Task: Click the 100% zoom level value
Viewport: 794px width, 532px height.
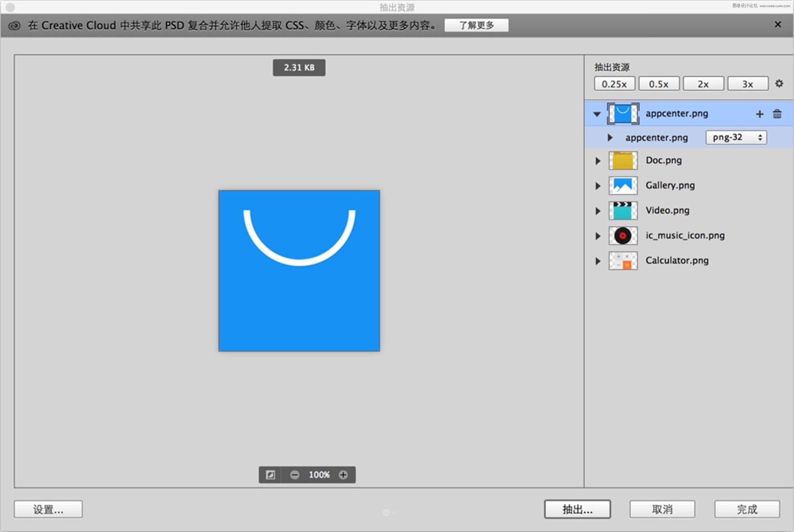Action: tap(319, 475)
